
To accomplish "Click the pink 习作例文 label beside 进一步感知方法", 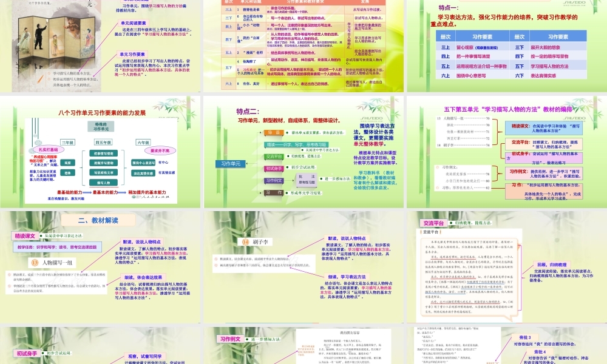I will (x=230, y=339).
